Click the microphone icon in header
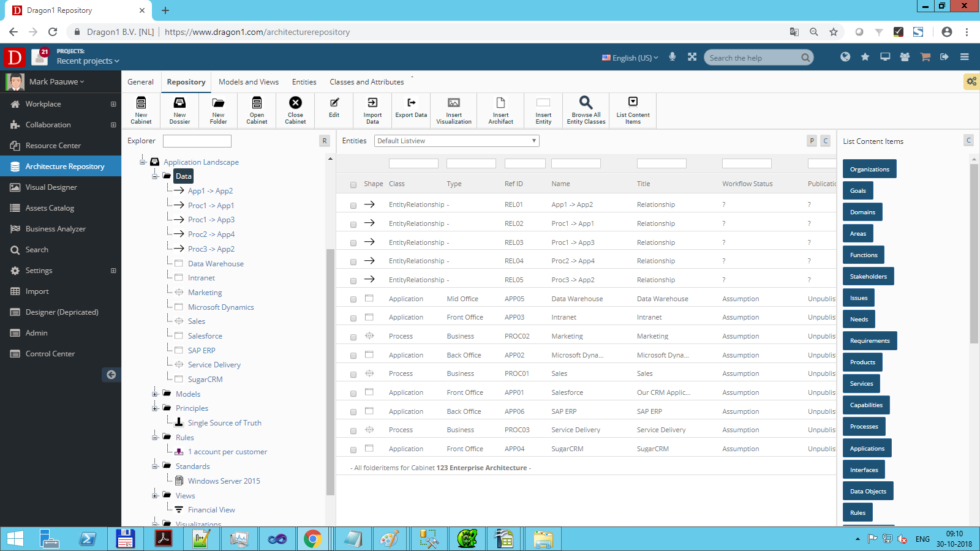 (673, 57)
